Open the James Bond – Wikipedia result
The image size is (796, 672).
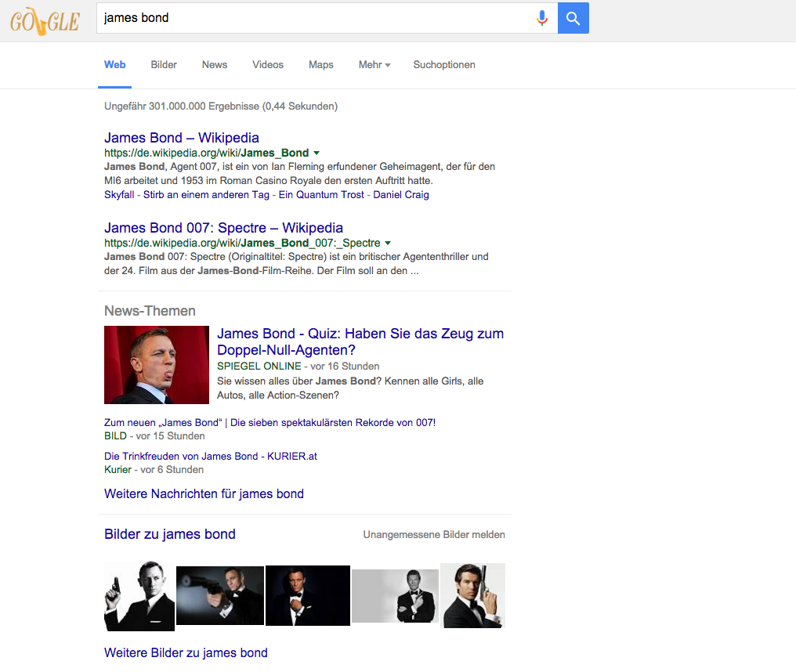182,138
